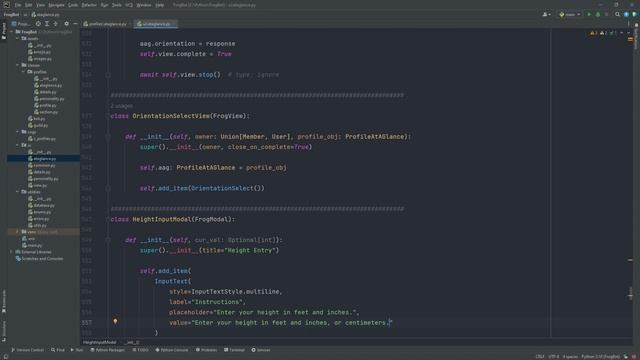
Task: Open the Python Console tool window
Action: click(172, 350)
